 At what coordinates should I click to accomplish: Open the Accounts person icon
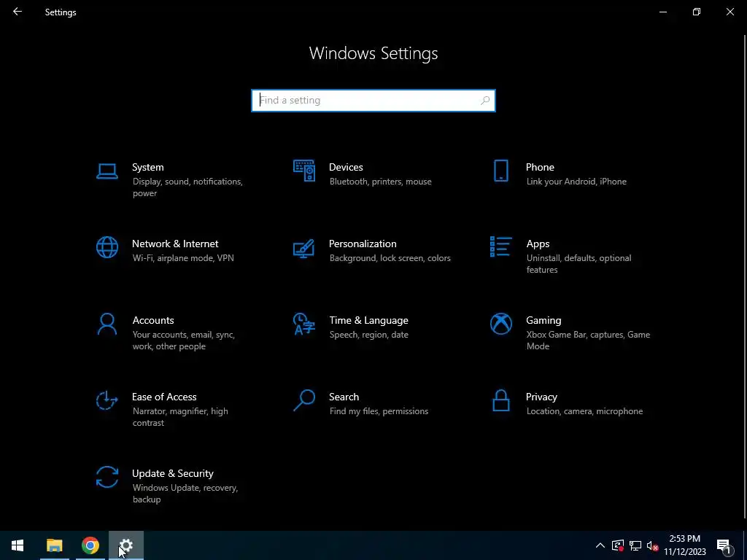[107, 324]
